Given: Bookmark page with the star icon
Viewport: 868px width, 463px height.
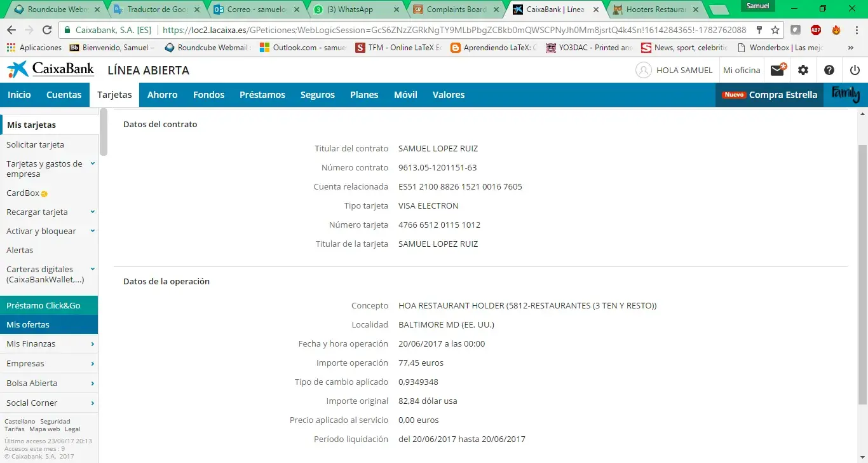Looking at the screenshot, I should 775,30.
